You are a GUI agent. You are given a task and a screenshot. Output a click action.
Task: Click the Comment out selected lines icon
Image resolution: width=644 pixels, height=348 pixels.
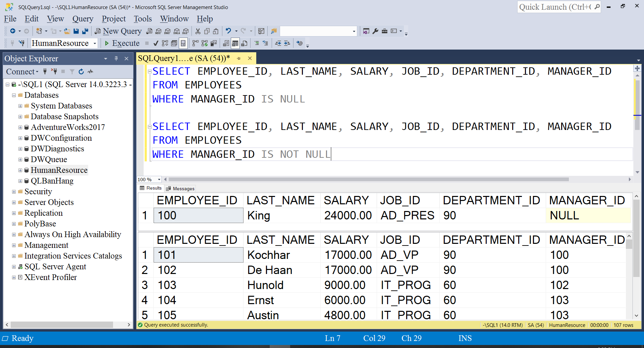point(257,43)
